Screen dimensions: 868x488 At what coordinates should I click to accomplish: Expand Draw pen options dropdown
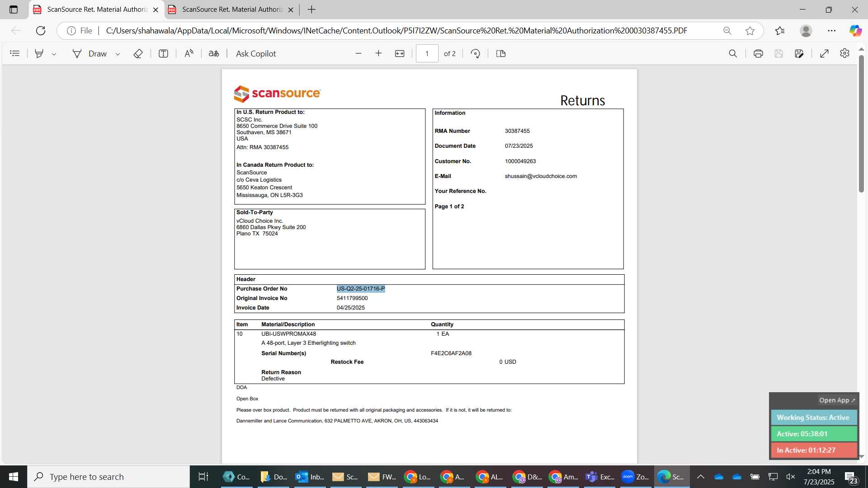[118, 54]
